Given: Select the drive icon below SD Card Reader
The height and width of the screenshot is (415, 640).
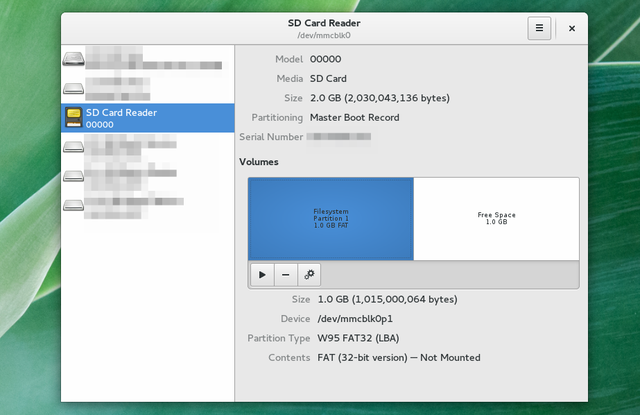Looking at the screenshot, I should [73, 147].
